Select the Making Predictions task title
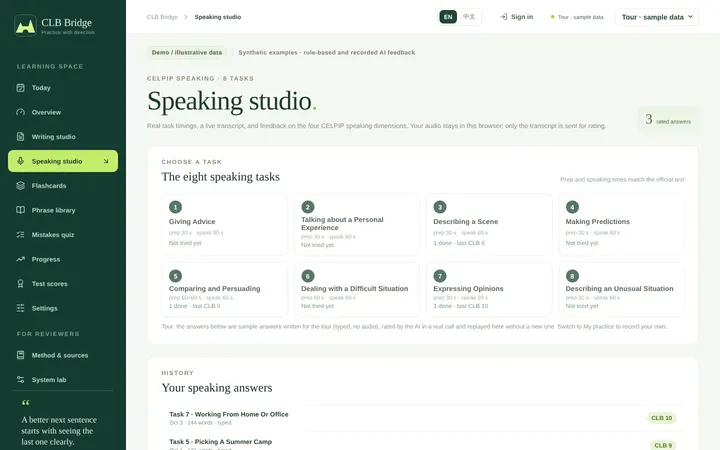 pos(597,221)
